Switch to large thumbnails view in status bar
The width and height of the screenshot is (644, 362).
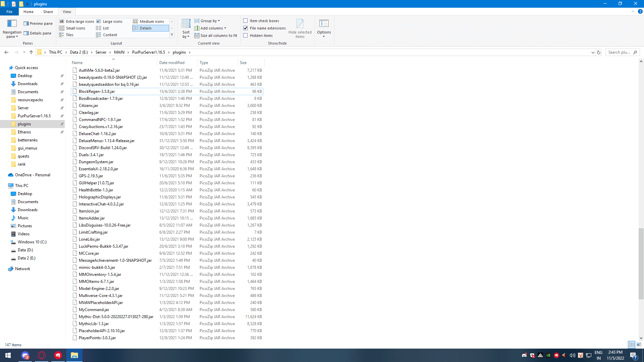pos(639,345)
